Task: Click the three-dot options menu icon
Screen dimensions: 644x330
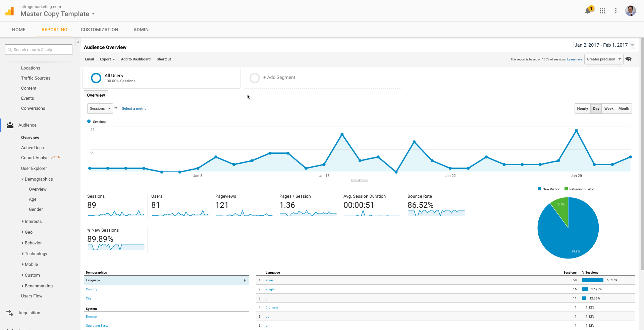Action: pos(616,11)
